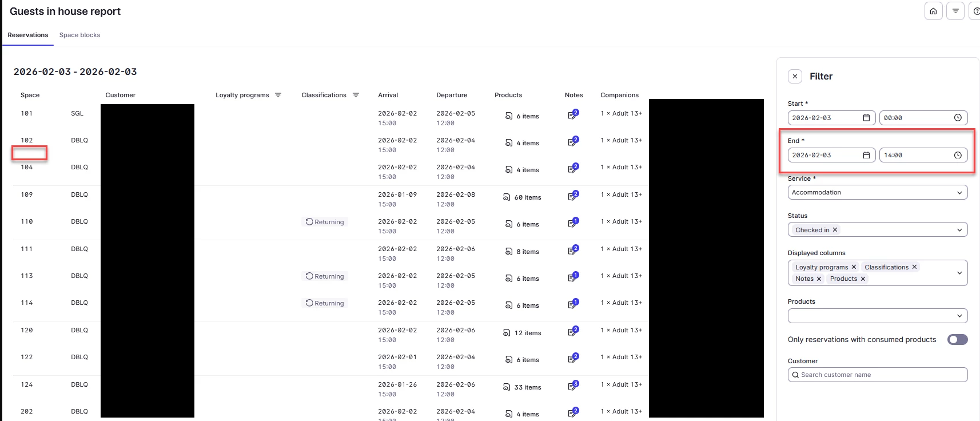
Task: Remove Loyalty programs column chip
Action: (854, 267)
